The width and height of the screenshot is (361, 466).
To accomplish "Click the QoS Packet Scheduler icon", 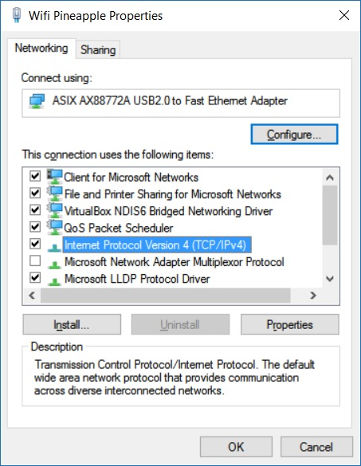I will 54,227.
